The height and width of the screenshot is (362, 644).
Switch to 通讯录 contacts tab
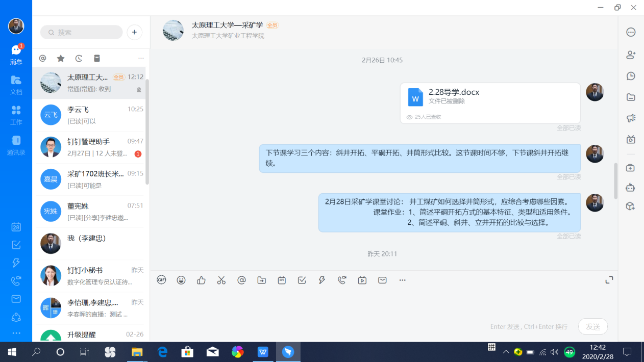[x=16, y=145]
